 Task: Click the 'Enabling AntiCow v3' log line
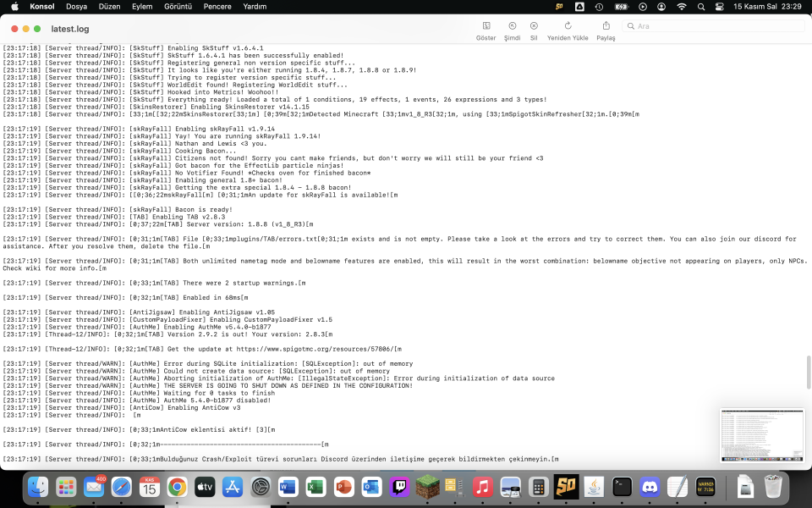click(x=122, y=407)
